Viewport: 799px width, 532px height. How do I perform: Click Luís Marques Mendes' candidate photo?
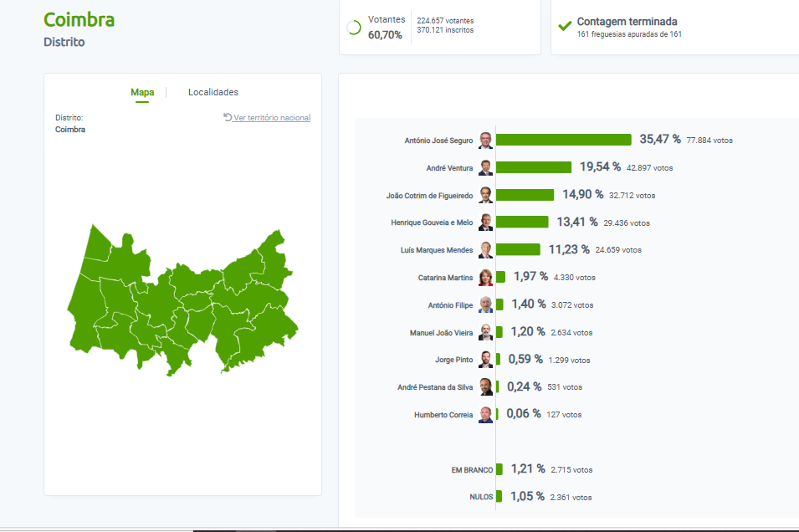point(485,250)
